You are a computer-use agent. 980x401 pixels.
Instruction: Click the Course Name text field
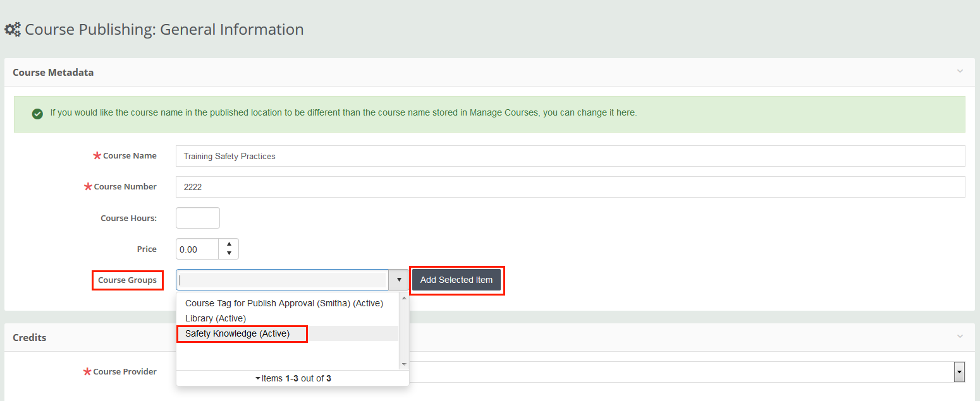pyautogui.click(x=570, y=156)
